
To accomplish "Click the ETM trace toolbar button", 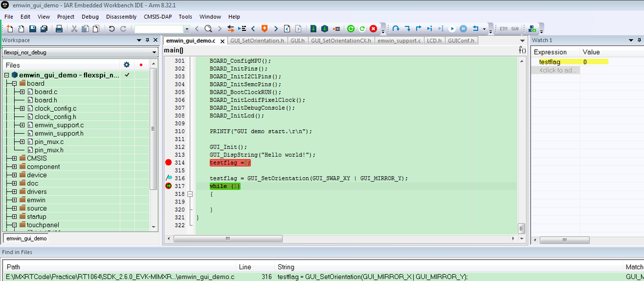I will tap(503, 29).
